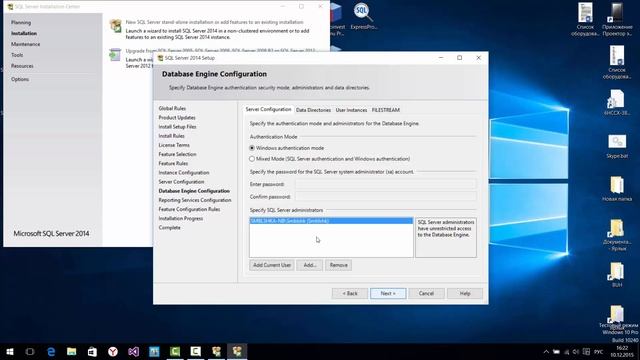Viewport: 640px width, 360px height.
Task: Go back with the < Back button
Action: (350, 293)
